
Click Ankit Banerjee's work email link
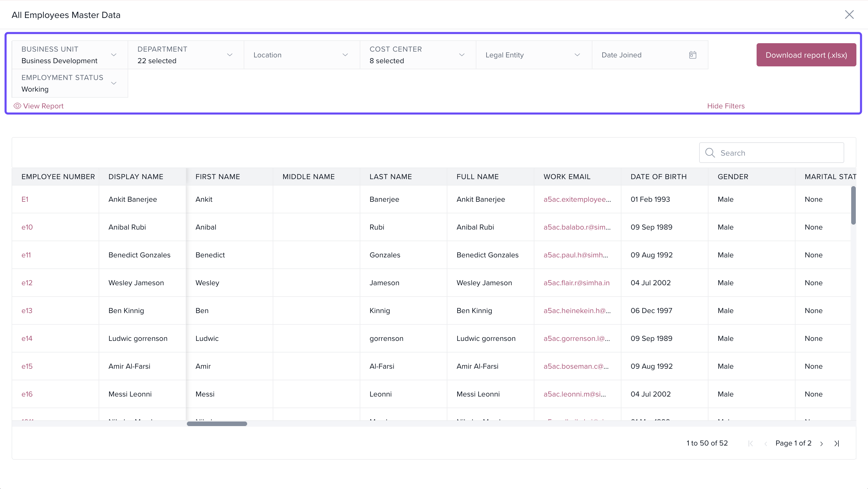pos(577,199)
